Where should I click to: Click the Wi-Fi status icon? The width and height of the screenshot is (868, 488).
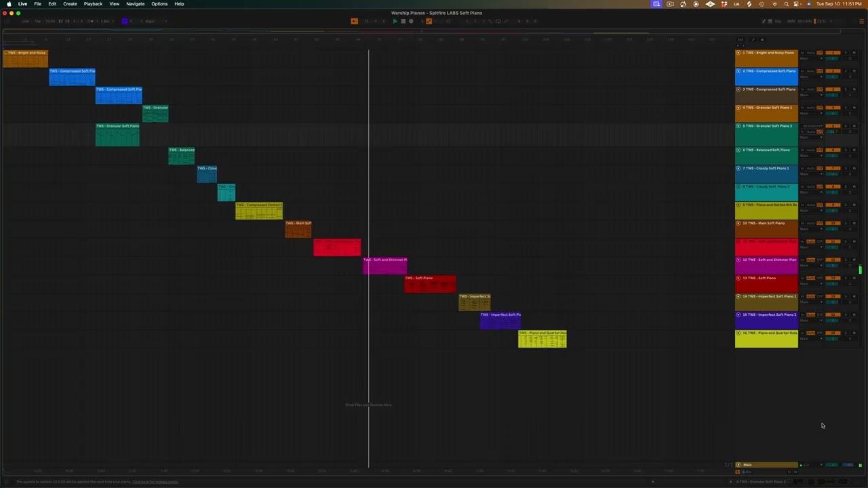774,4
